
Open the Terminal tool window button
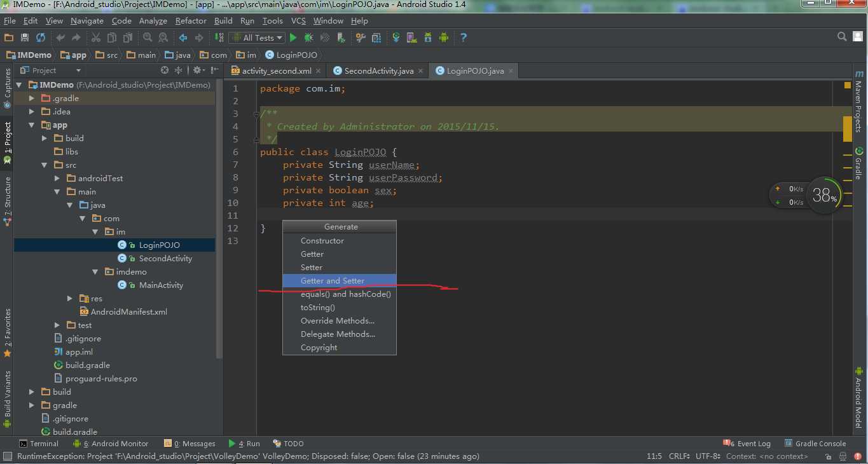coord(39,444)
